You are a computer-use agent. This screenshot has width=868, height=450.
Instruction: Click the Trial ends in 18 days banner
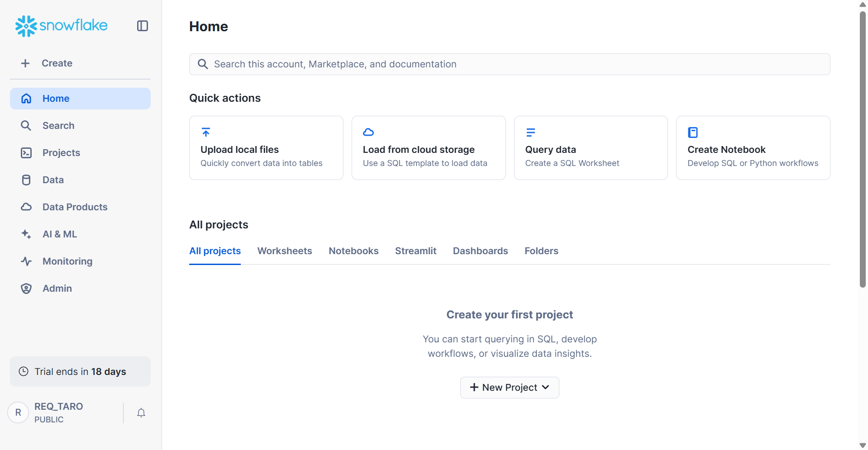pyautogui.click(x=80, y=372)
